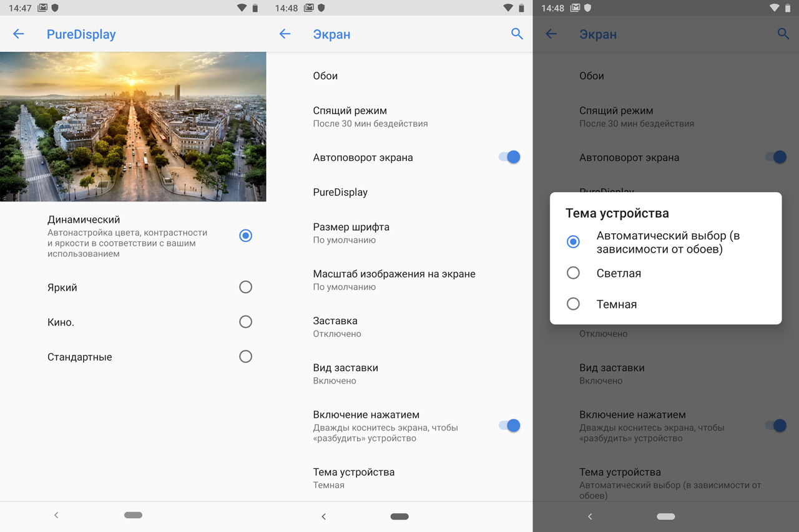The width and height of the screenshot is (799, 532).
Task: Tap Gmail notification icon in PureDisplay status bar
Action: [x=42, y=8]
